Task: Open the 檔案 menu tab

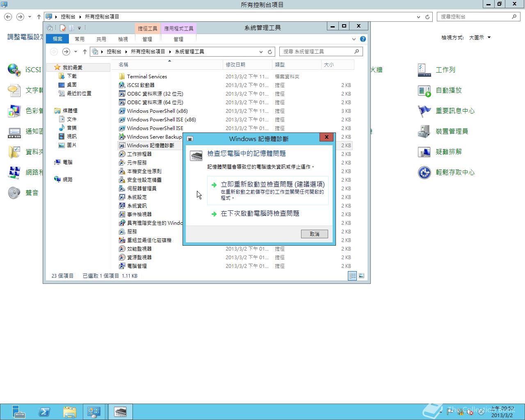Action: (x=57, y=39)
